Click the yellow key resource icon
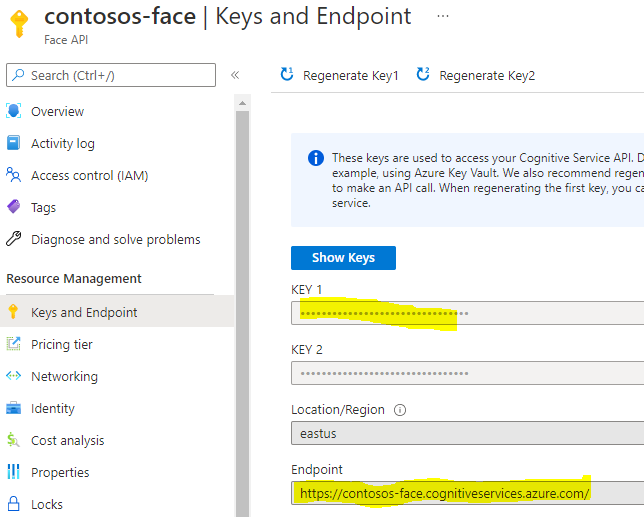 (x=19, y=23)
